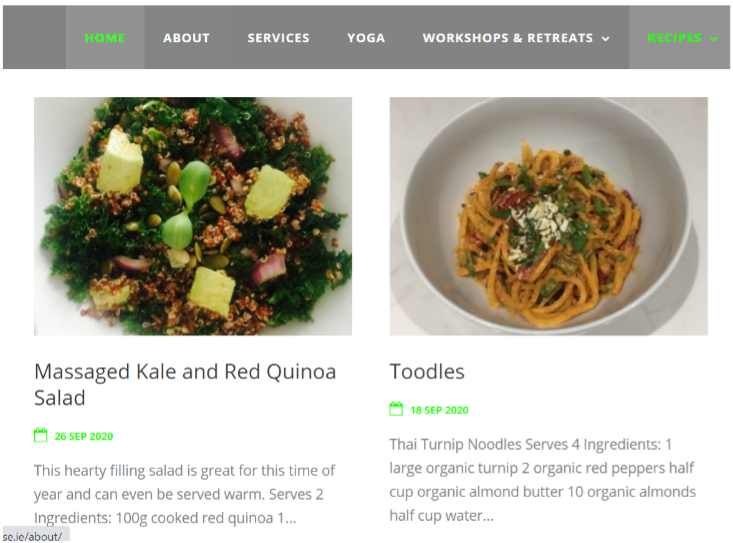Go to the Home page tab
This screenshot has width=733, height=543.
[x=105, y=38]
